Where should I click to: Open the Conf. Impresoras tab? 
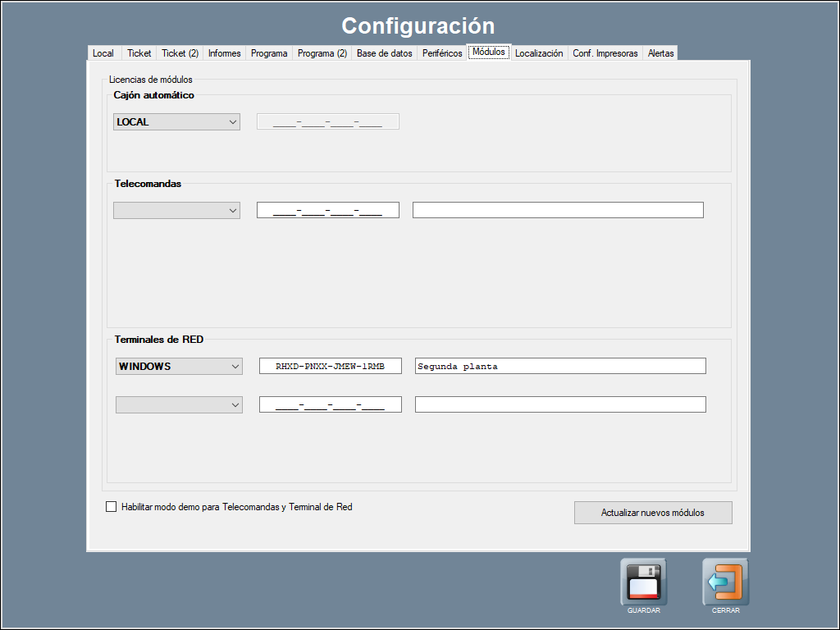[x=605, y=53]
